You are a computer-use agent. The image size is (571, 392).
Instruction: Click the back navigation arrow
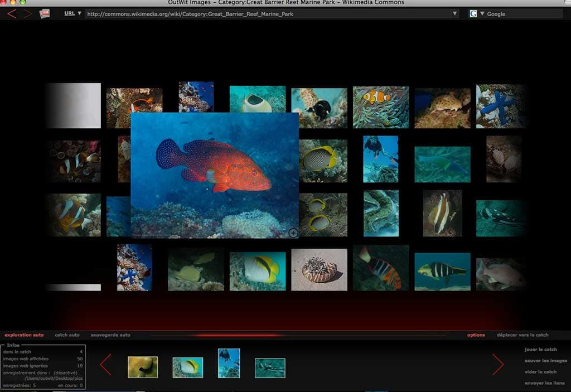11,13
